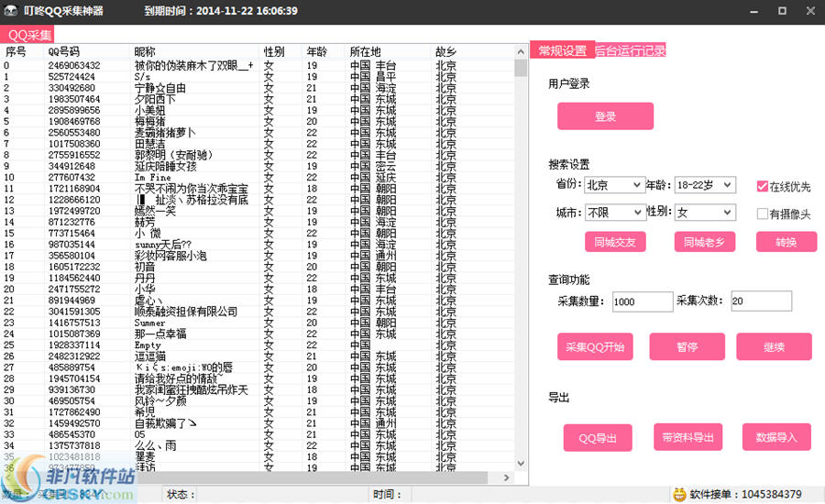Select the row with nickname 逗逗猫
Screen dimensions: 825x504
pyautogui.click(x=258, y=356)
